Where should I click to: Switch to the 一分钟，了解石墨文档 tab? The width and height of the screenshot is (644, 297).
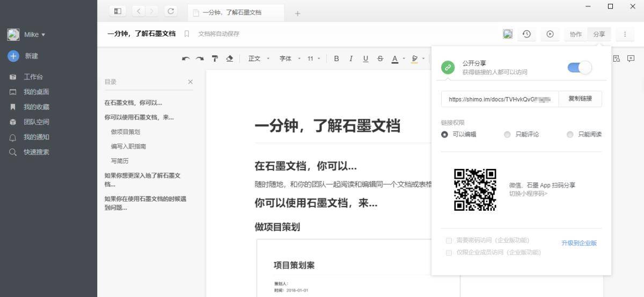point(236,12)
